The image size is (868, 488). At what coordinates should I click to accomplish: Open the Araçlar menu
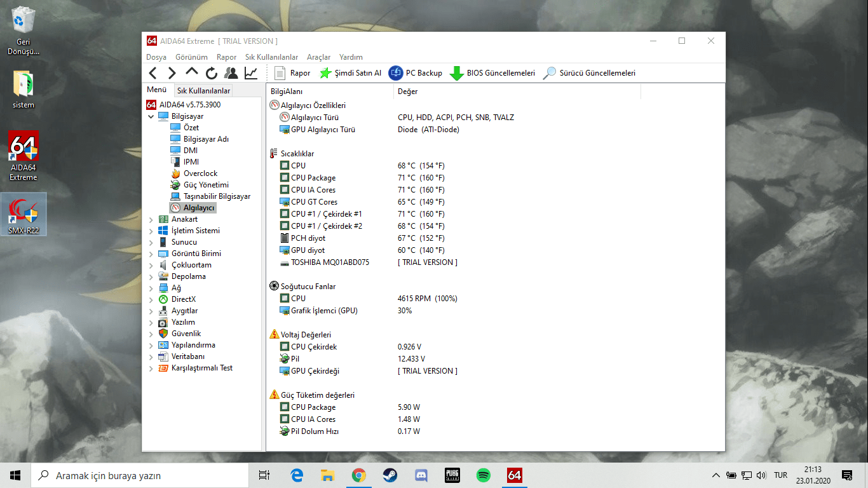pos(318,57)
